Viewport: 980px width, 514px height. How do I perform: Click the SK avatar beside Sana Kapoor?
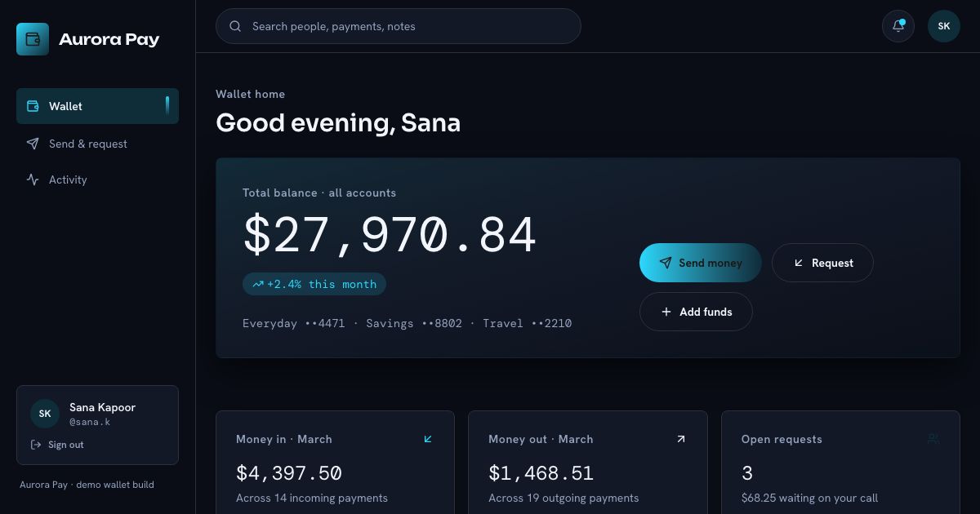45,414
